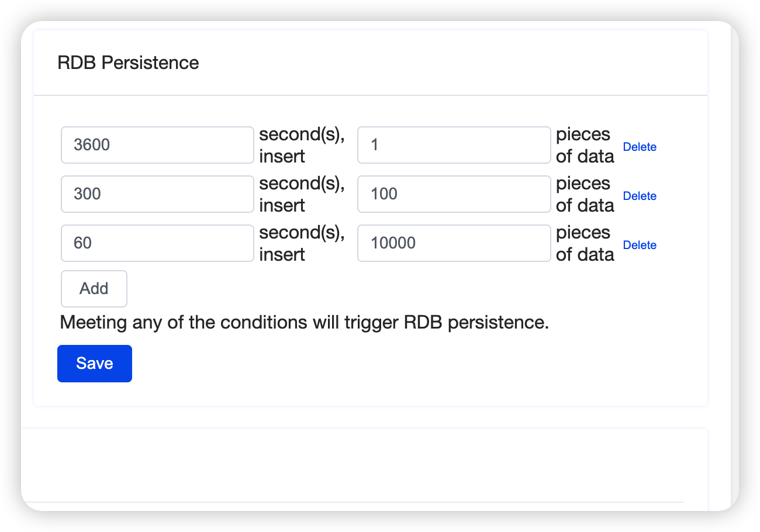
Task: Click the "second(s), insert" label beside 3600
Action: click(302, 145)
